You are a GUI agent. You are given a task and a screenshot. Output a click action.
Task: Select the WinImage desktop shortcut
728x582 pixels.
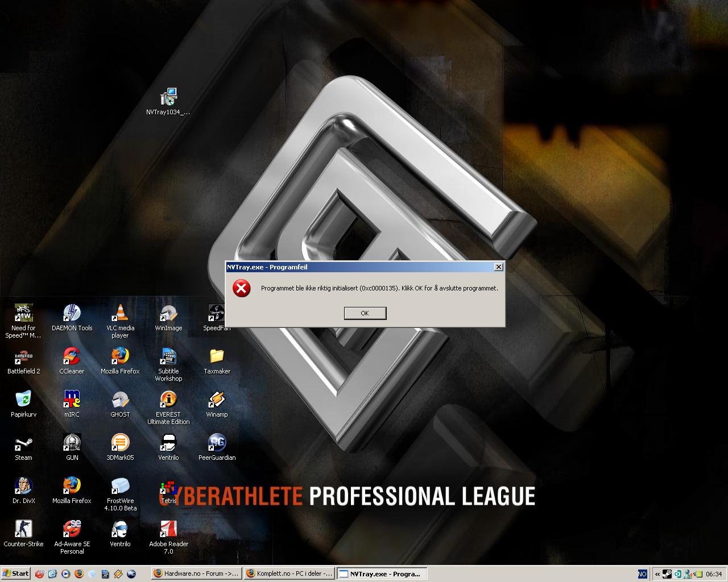pos(168,318)
